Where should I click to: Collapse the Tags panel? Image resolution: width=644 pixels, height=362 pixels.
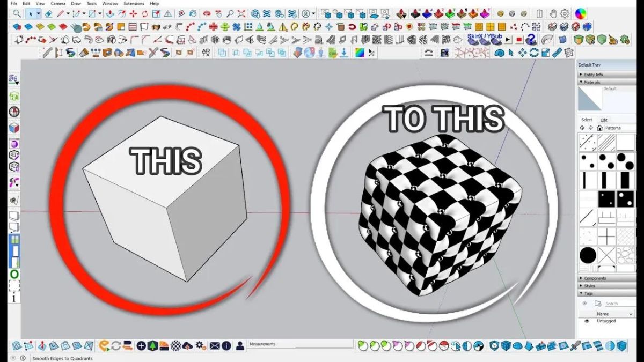(606, 293)
